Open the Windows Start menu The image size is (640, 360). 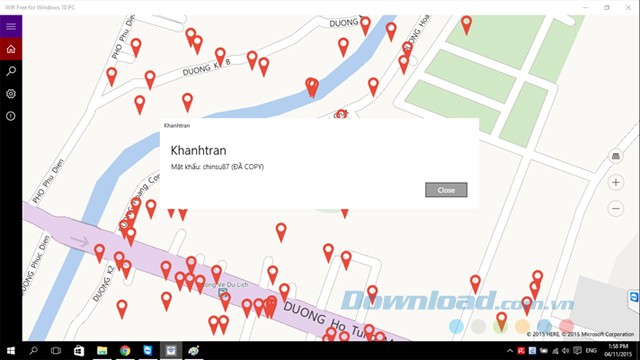(x=11, y=351)
